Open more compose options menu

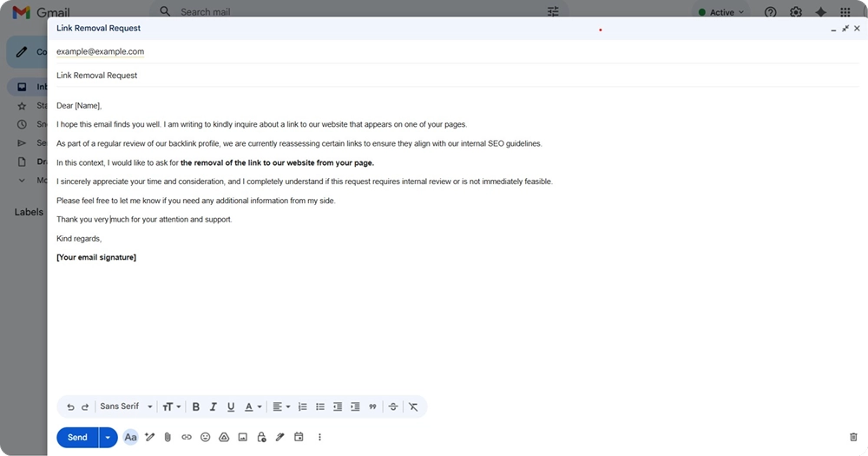coord(319,437)
